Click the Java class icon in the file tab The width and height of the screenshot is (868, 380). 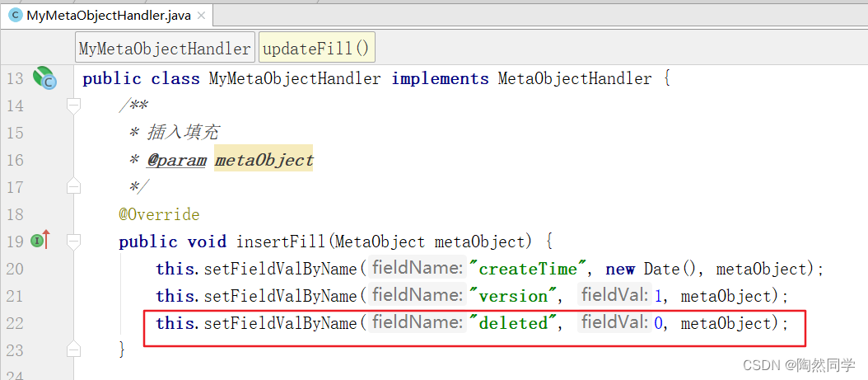pyautogui.click(x=15, y=15)
